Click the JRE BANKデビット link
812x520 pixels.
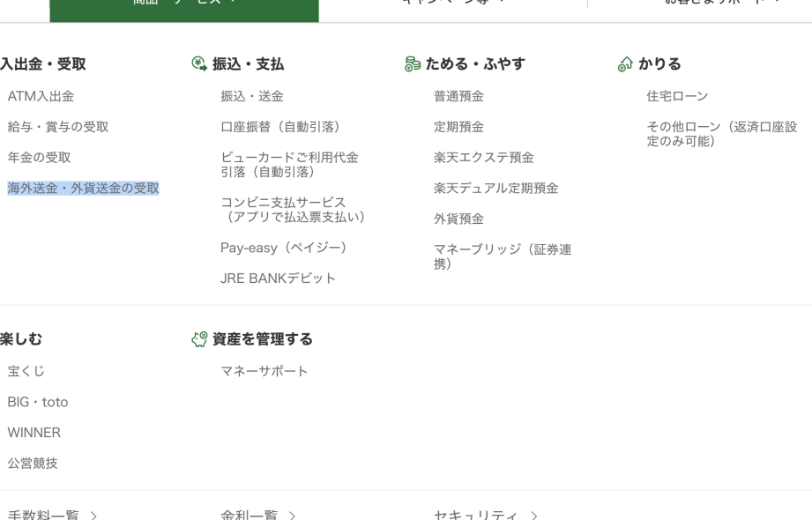click(278, 279)
